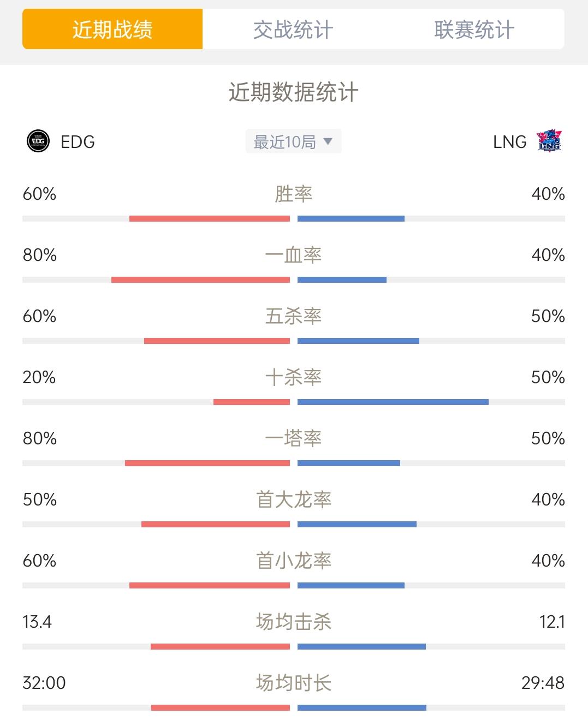The width and height of the screenshot is (588, 726).
Task: Click the 场均击杀 stat label
Action: (294, 622)
